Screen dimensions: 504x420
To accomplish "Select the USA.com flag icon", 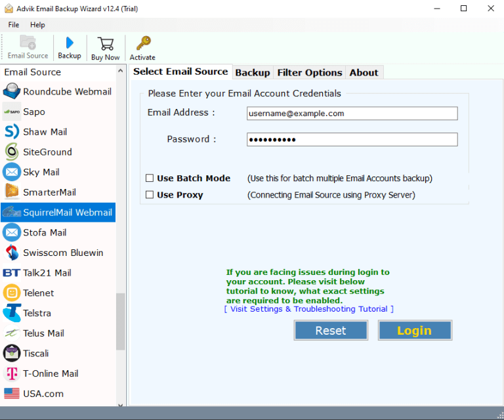I will [12, 394].
